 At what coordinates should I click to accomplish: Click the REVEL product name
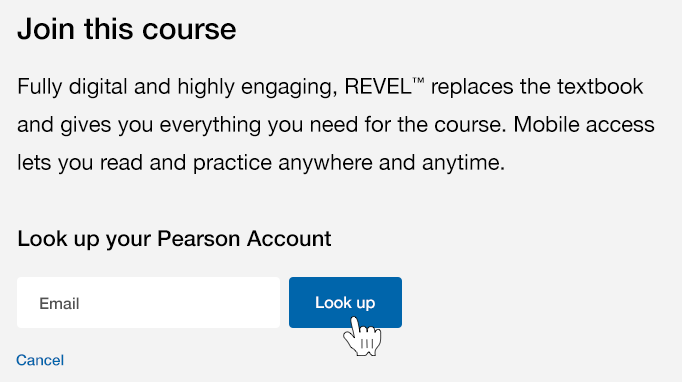coord(378,87)
